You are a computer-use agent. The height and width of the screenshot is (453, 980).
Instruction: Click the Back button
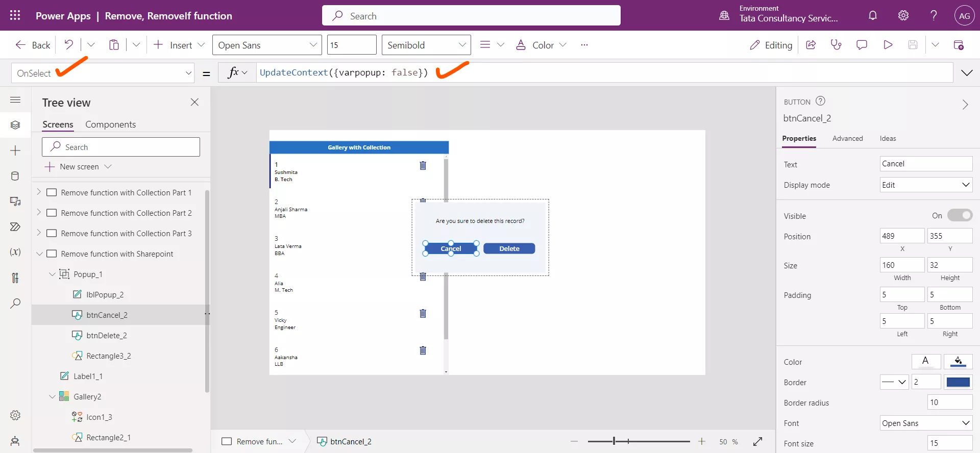click(33, 45)
